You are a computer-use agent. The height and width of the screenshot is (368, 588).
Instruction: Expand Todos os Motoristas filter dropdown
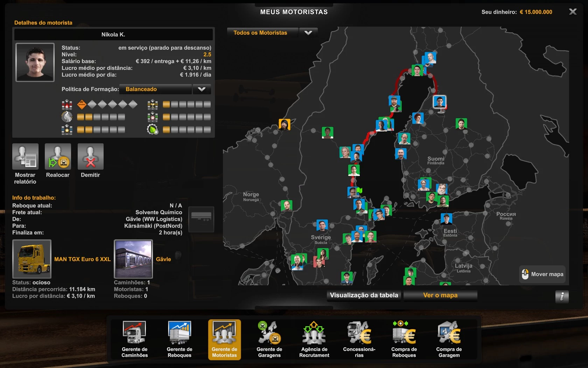tap(308, 33)
